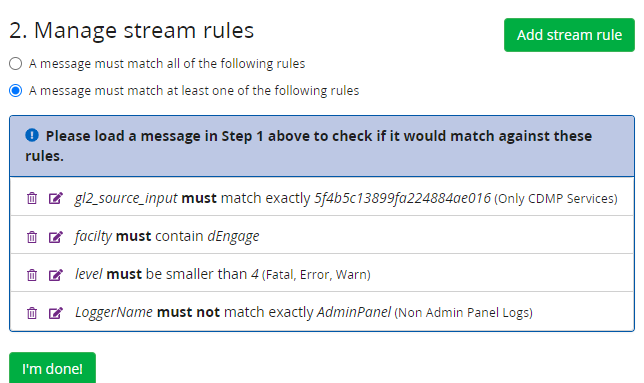644x383 pixels.
Task: Delete the level smaller than 4 rule
Action: point(32,275)
